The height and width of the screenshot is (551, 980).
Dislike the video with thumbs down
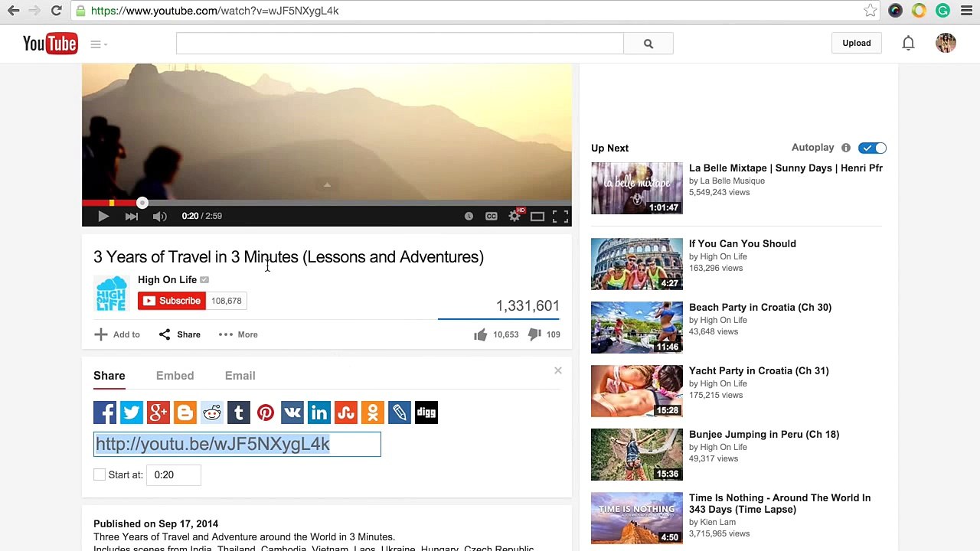(x=534, y=334)
